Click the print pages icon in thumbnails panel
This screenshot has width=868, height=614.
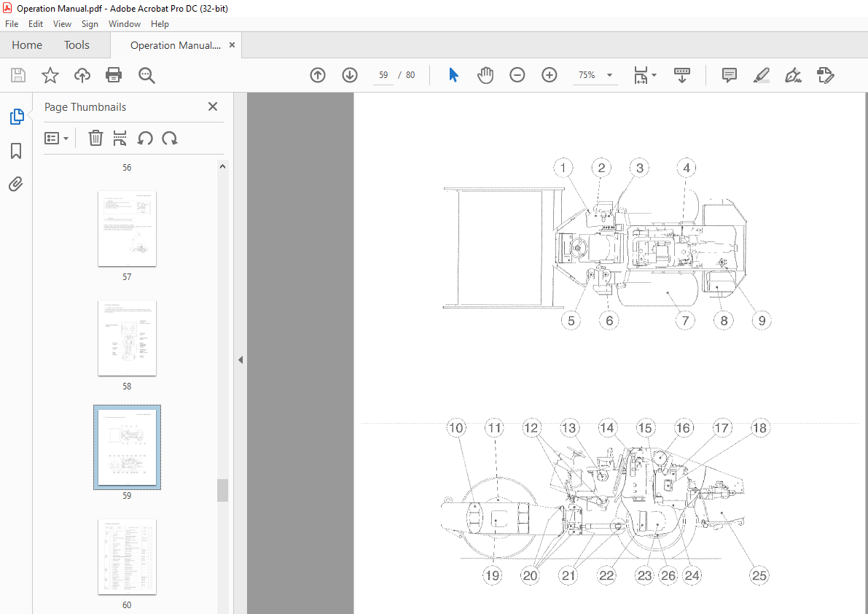point(120,138)
